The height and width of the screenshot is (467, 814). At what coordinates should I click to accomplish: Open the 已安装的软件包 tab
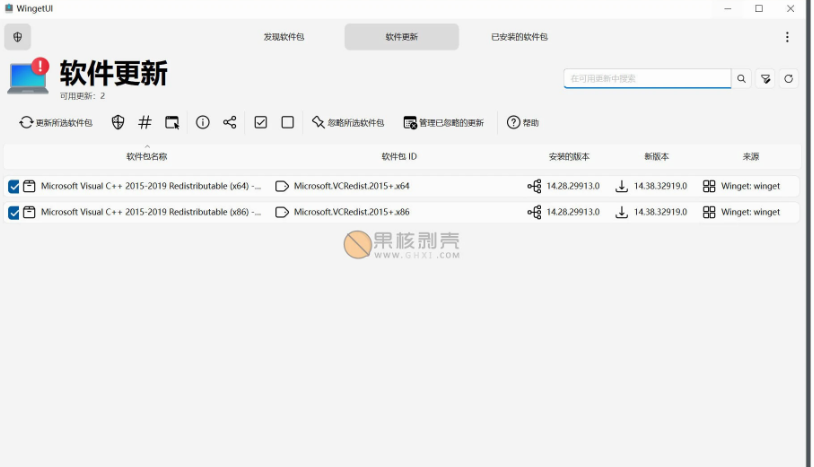coord(519,37)
